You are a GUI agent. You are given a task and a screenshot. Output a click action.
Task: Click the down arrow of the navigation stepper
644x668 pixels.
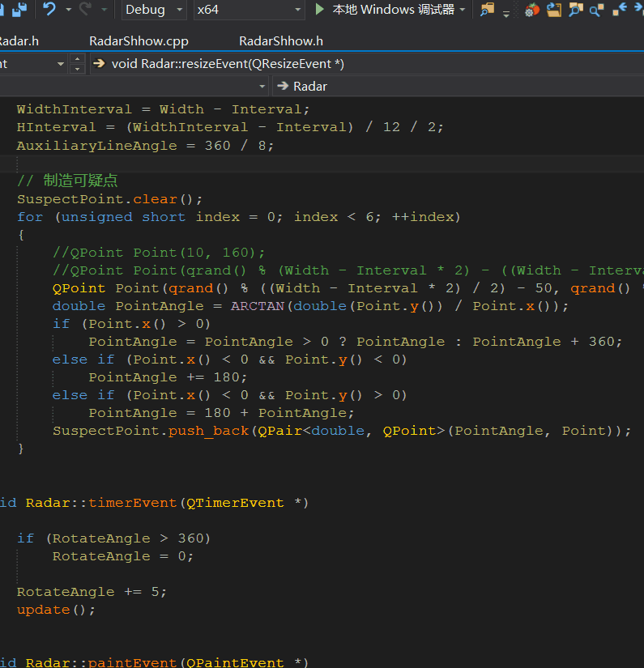tap(77, 69)
